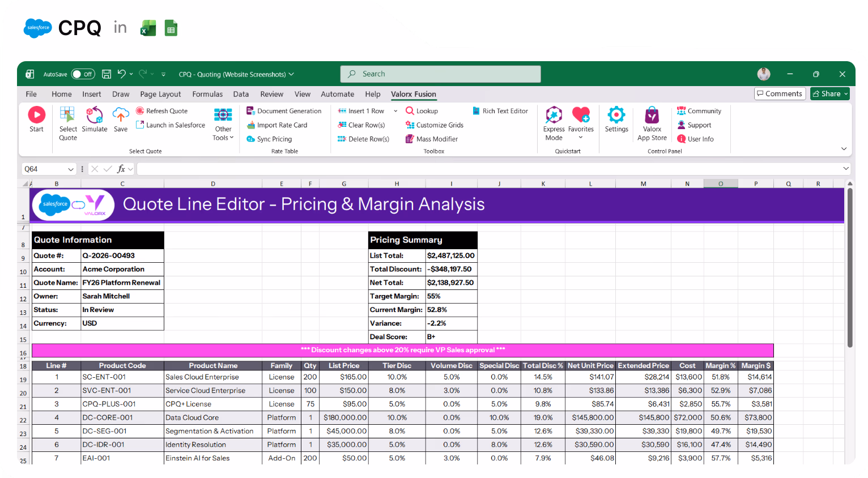Launch in Salesforce
868x478 pixels.
click(171, 125)
